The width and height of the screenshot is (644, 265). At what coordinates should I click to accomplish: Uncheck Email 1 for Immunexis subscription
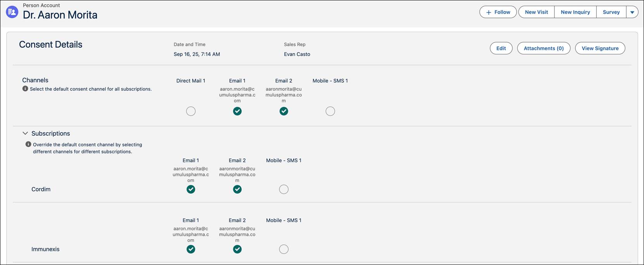[191, 249]
